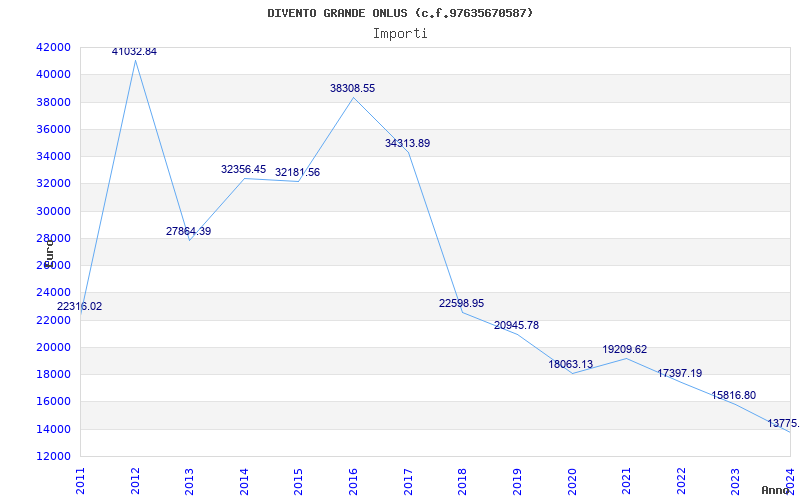This screenshot has width=800, height=500.
Task: Click the y-axis value 14000
Action: (x=53, y=429)
